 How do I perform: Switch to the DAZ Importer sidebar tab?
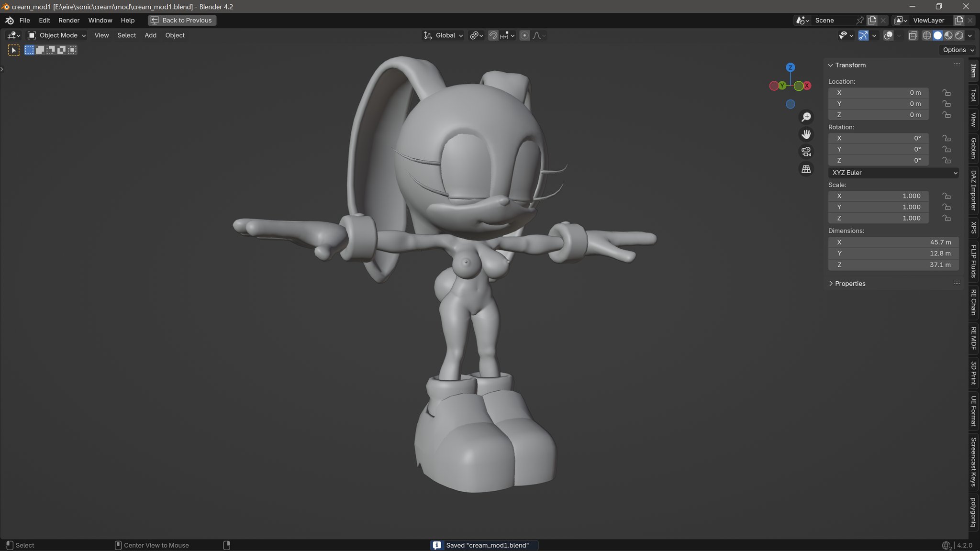pos(973,190)
